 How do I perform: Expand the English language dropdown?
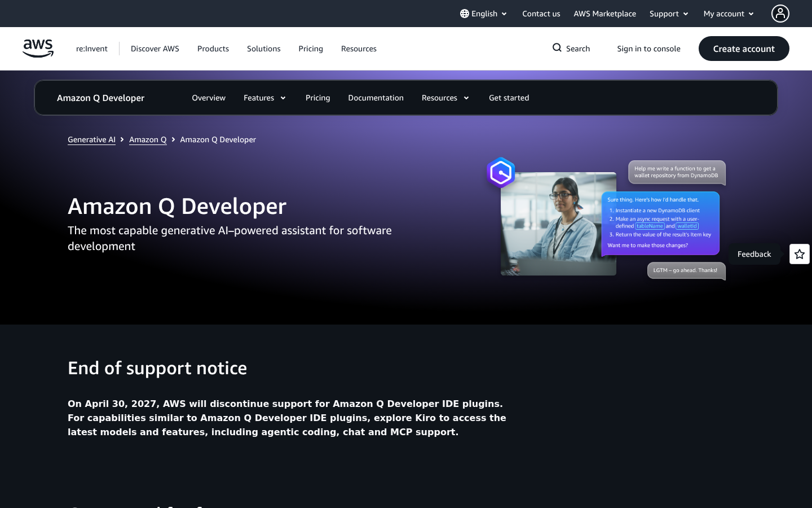(484, 14)
